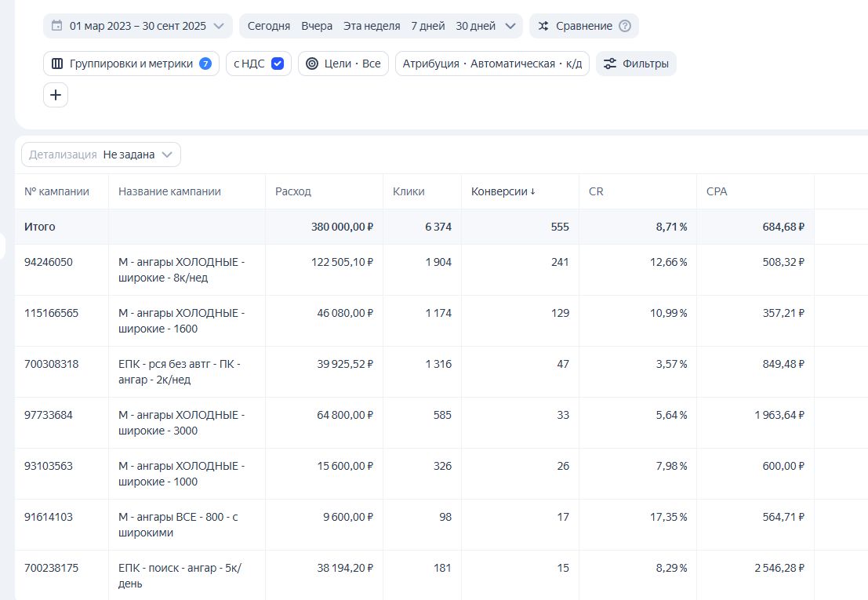
Task: Click the Фильтры sliders icon
Action: pos(610,64)
